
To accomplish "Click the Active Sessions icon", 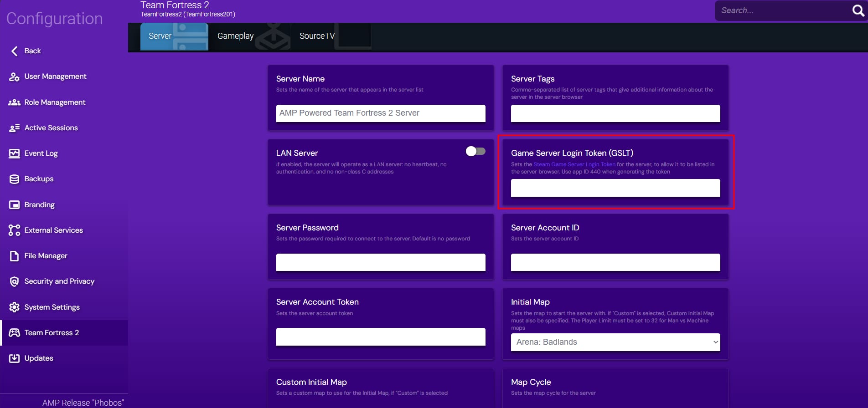I will click(15, 128).
